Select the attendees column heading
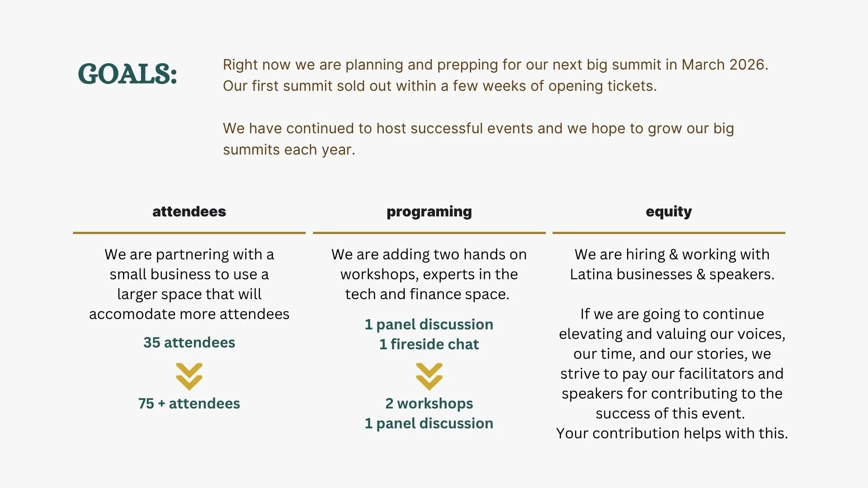 pos(189,211)
